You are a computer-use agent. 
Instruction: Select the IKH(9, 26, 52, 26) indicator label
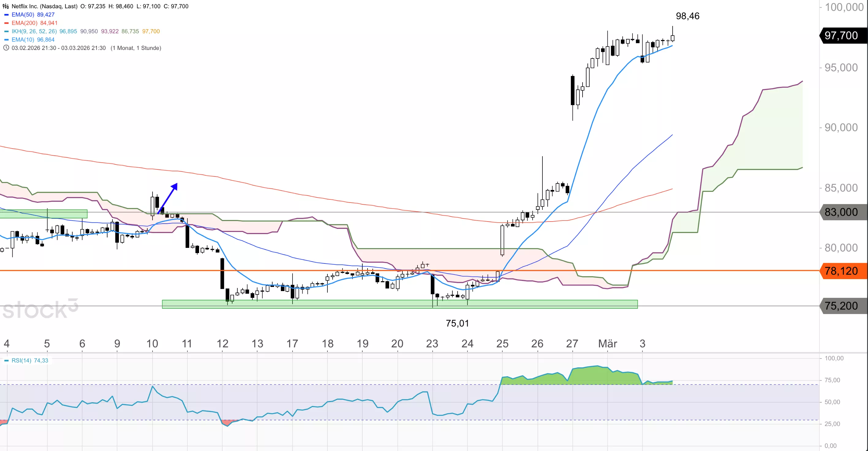[34, 31]
